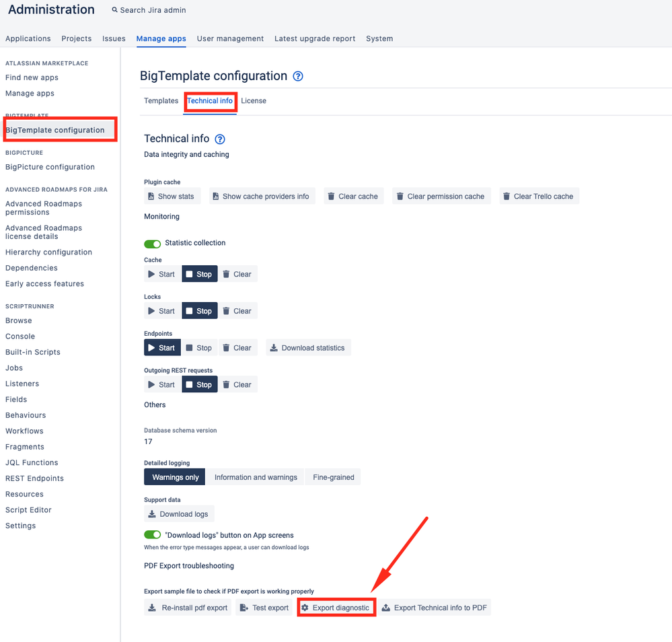This screenshot has width=672, height=642.
Task: Switch to Technical info tab
Action: coord(210,100)
